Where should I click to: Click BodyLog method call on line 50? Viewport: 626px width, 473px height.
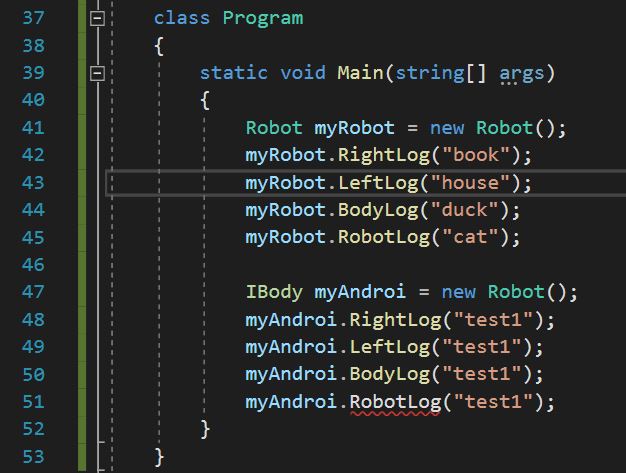tap(388, 374)
